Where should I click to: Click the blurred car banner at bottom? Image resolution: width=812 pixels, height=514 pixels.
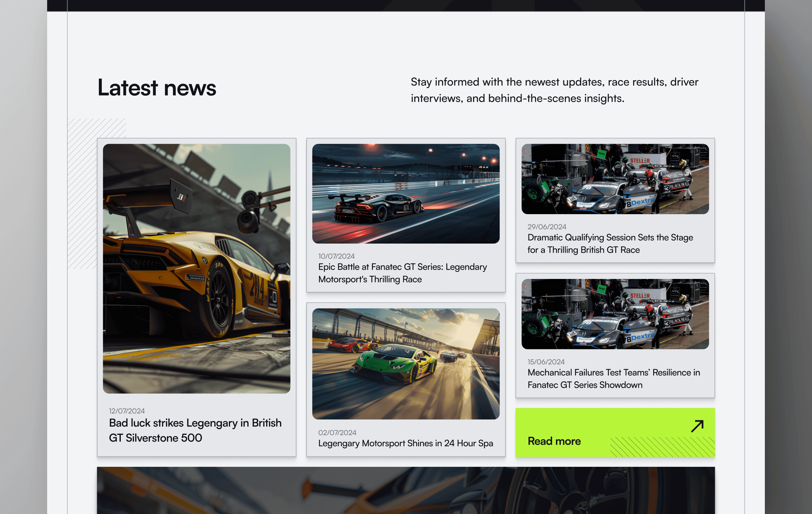[x=406, y=490]
